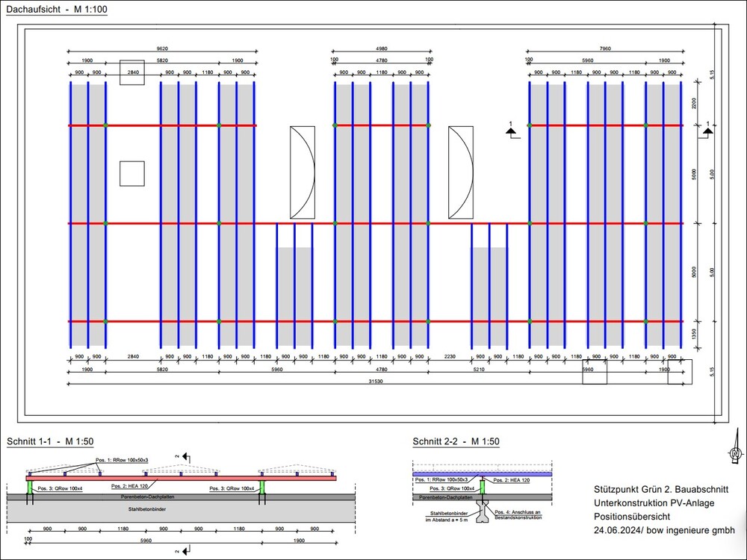Select the 'Unterkonstruktion PV-Anlage' line

coord(654,503)
